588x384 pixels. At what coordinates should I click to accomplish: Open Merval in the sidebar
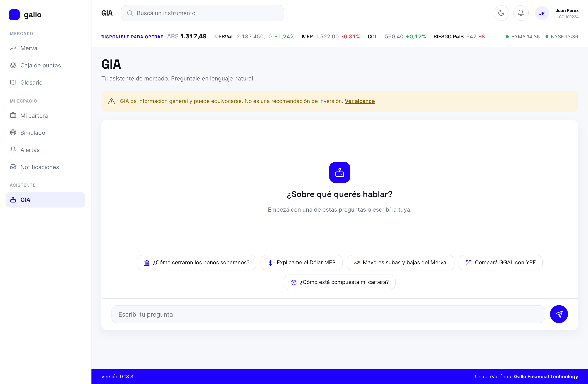pyautogui.click(x=46, y=48)
